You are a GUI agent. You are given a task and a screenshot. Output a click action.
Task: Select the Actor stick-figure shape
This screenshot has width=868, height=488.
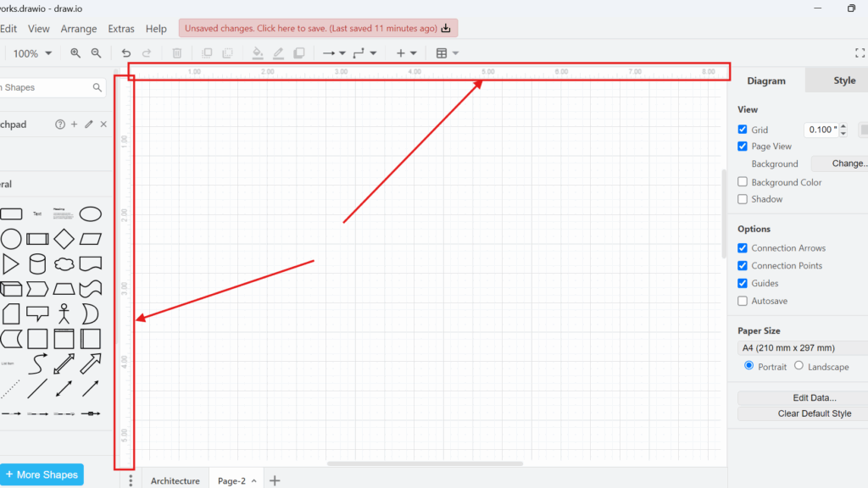64,313
